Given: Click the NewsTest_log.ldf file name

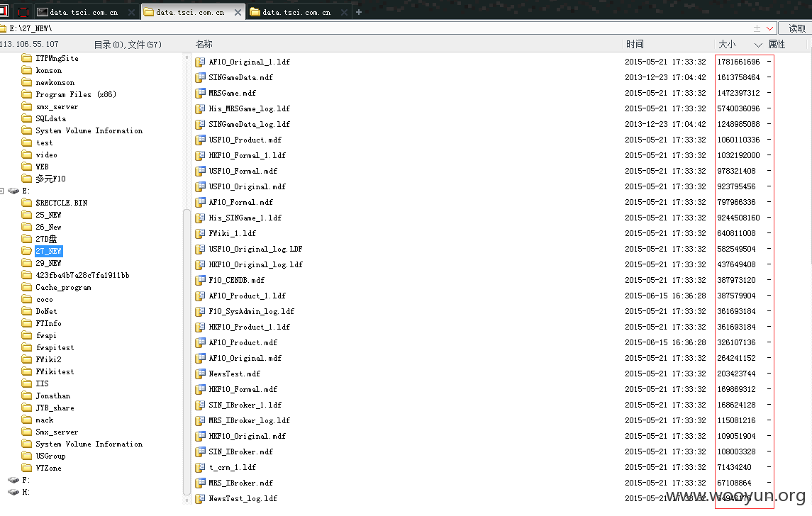Looking at the screenshot, I should pos(243,498).
